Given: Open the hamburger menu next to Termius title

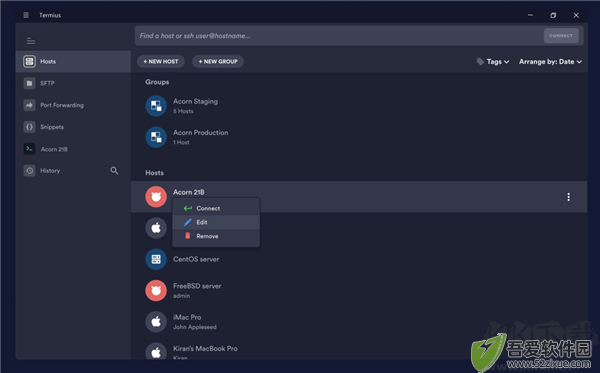Looking at the screenshot, I should click(x=26, y=15).
